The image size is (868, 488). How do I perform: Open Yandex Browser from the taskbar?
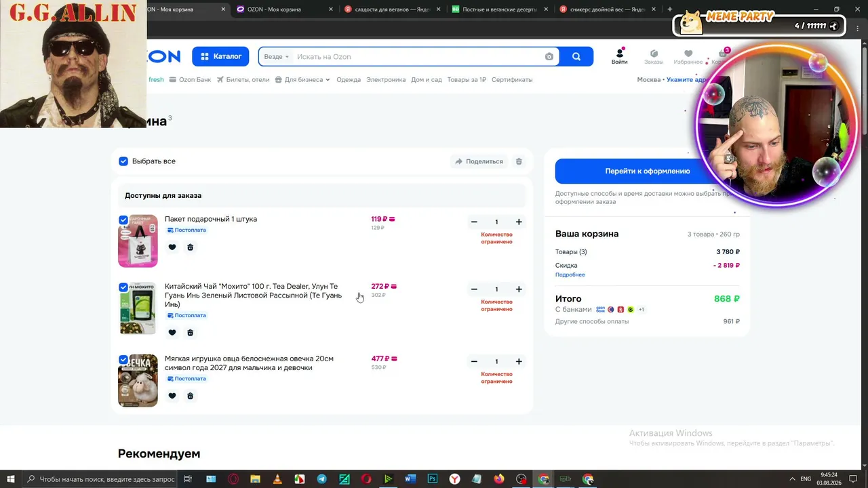[454, 479]
